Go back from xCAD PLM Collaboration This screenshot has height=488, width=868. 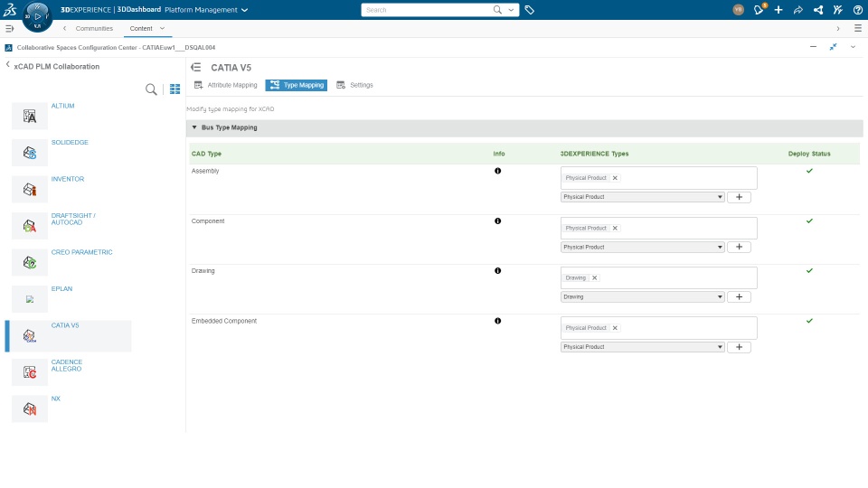pyautogui.click(x=8, y=65)
